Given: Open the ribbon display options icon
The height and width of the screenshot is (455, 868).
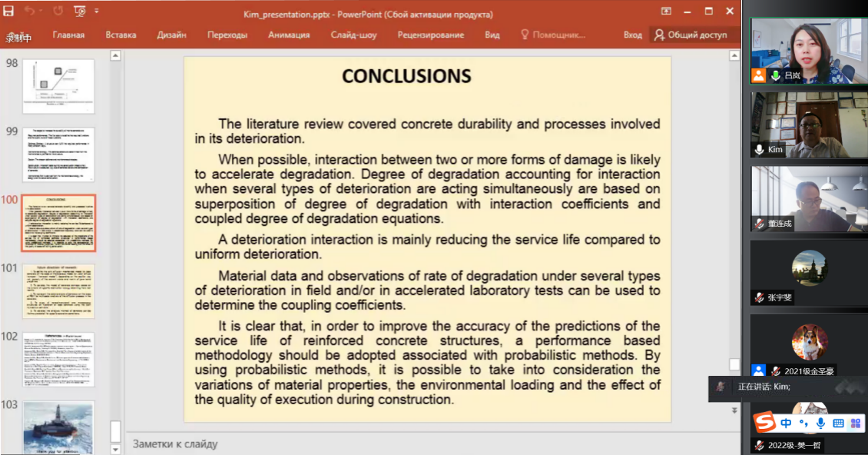Looking at the screenshot, I should point(666,12).
